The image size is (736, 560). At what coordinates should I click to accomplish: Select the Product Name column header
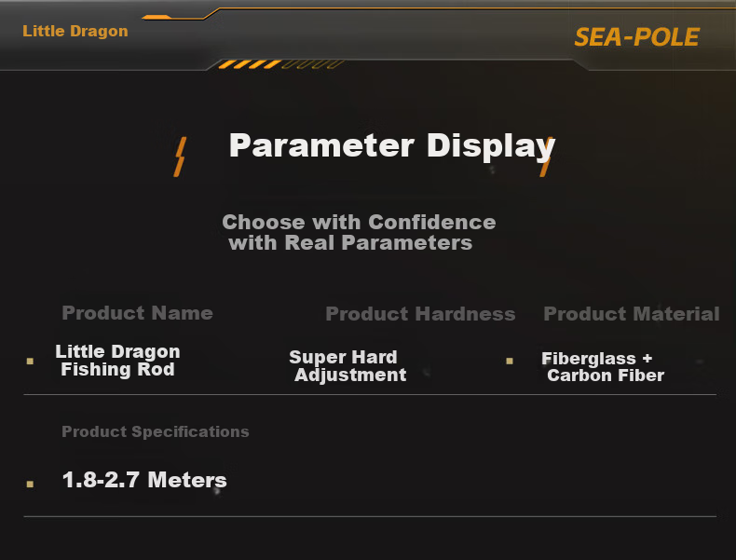tap(138, 313)
